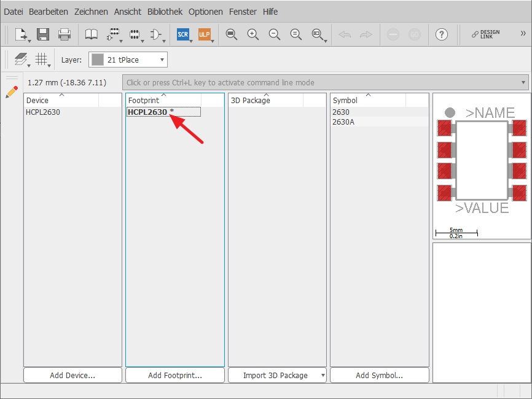
Task: Open layer settings stacked-layers icon
Action: 21,59
